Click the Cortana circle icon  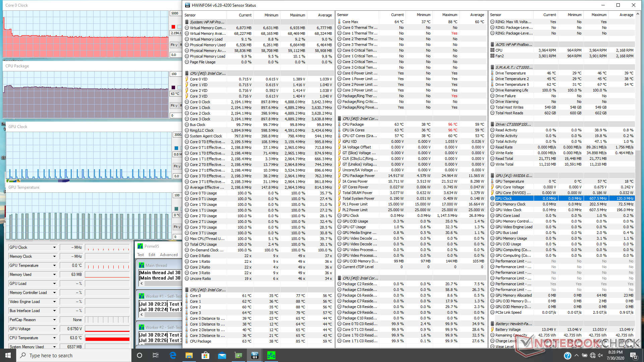[x=140, y=355]
